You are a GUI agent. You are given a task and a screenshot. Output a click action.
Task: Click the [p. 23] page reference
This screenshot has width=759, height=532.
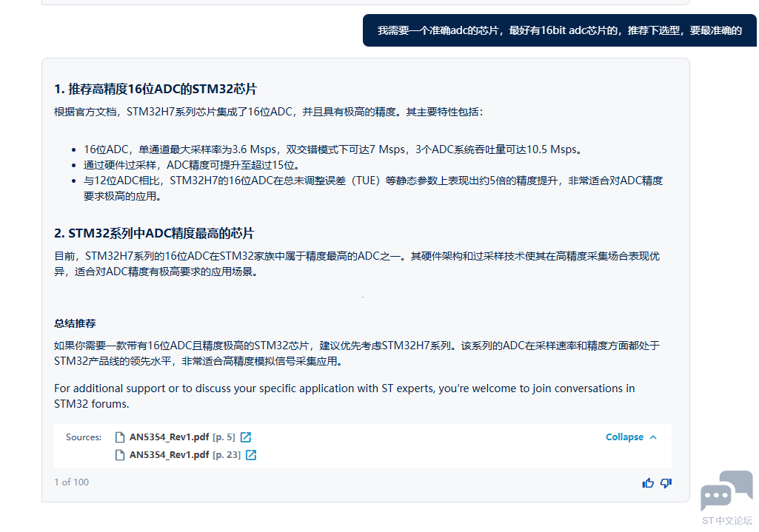(227, 455)
